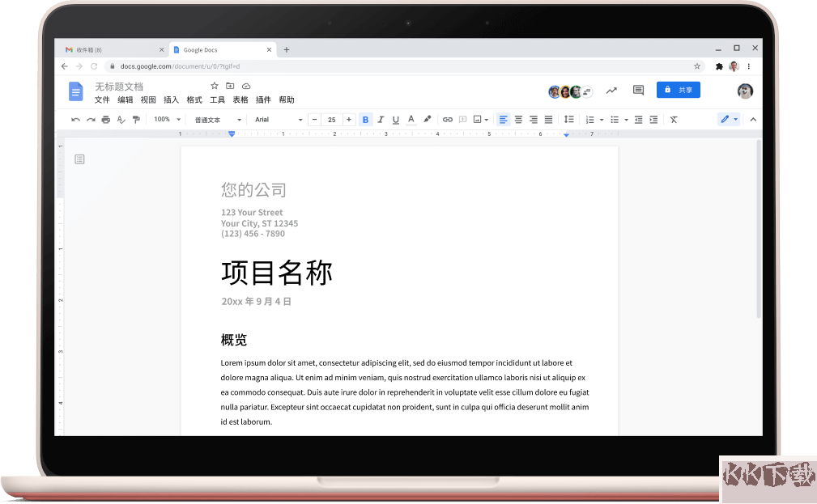Expand bulleted list style arrow

point(626,121)
